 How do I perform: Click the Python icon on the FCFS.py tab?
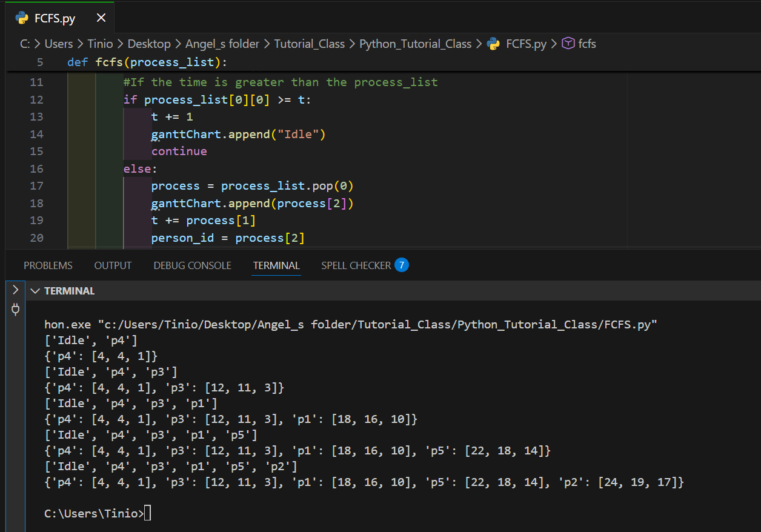coord(22,18)
